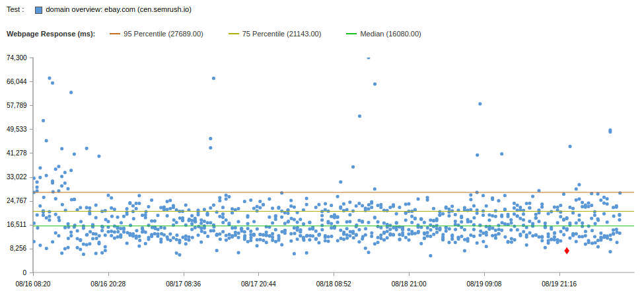Image resolution: width=644 pixels, height=291 pixels.
Task: Click the 33,022 y-axis value
Action: coord(17,177)
